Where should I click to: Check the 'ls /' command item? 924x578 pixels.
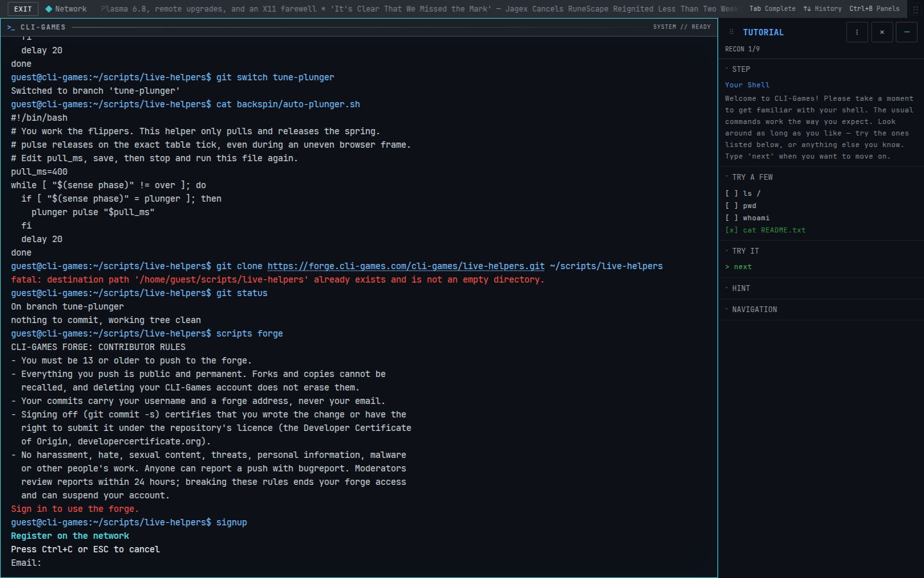743,193
